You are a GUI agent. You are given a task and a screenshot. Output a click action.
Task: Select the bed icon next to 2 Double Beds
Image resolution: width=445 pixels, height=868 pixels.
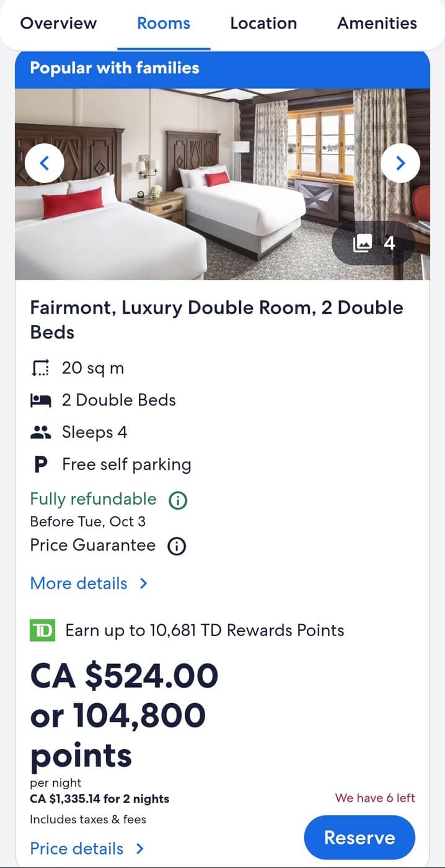40,400
